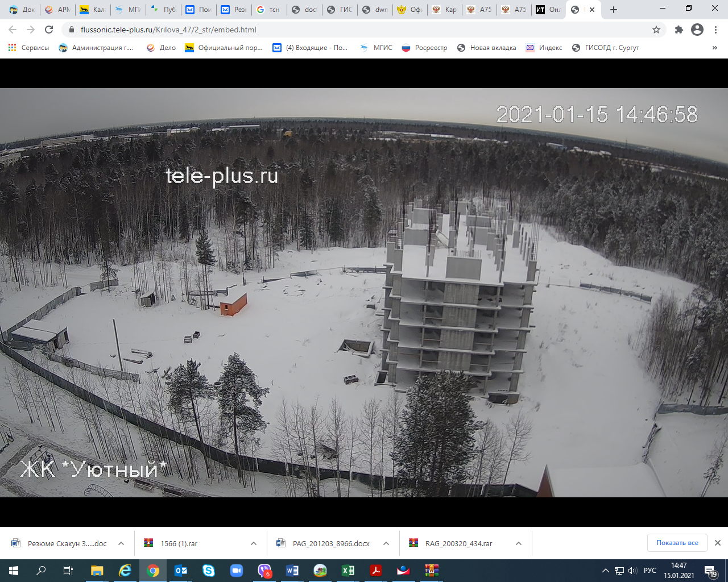Click the Показать все button
This screenshot has height=582, width=728.
click(x=677, y=543)
